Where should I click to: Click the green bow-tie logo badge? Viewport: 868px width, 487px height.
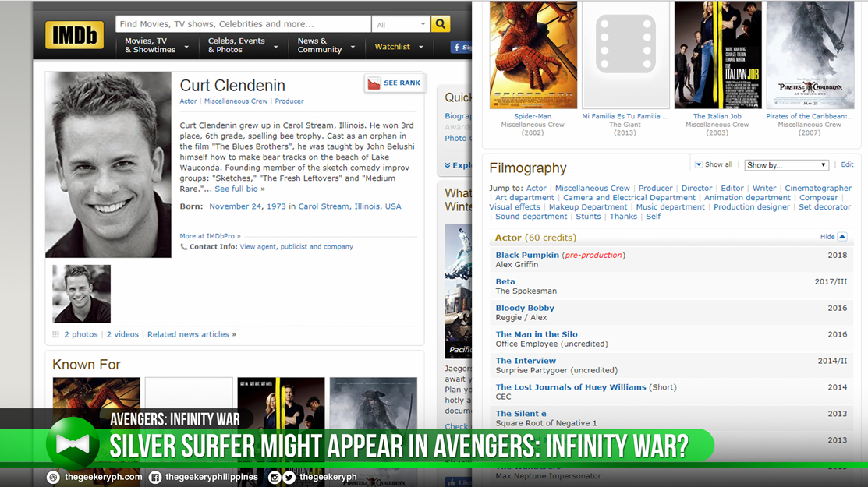pos(73,444)
